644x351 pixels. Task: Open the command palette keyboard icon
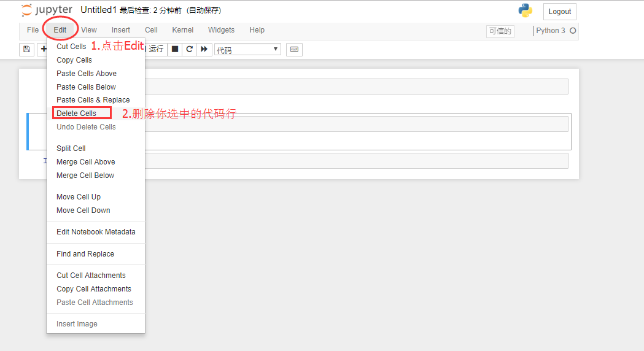point(294,49)
